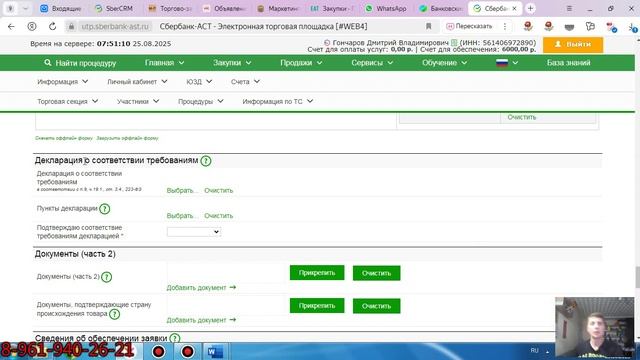Click Найти процедуру

point(80,63)
